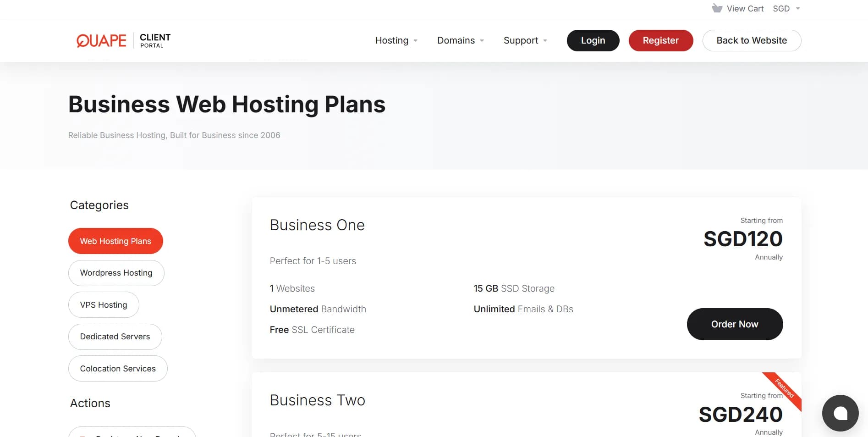Image resolution: width=868 pixels, height=437 pixels.
Task: Choose the VPS Hosting category
Action: pos(104,305)
